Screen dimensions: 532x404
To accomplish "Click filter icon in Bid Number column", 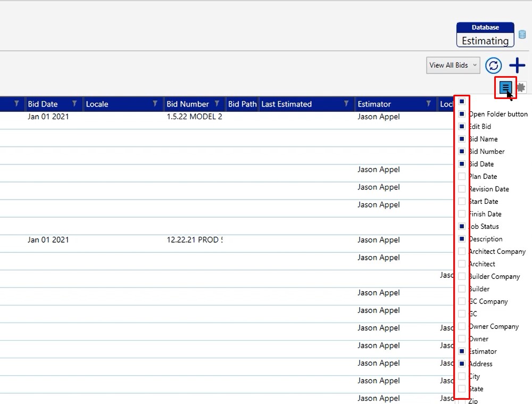I will point(217,104).
